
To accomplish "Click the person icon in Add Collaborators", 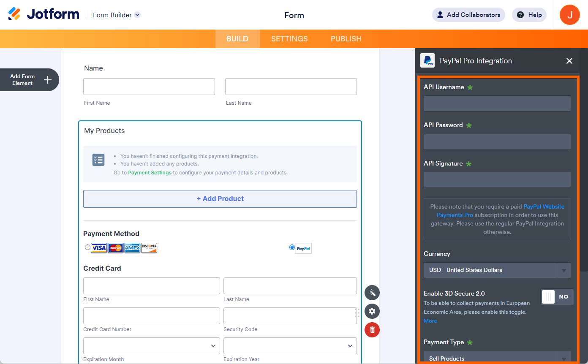I will [440, 15].
